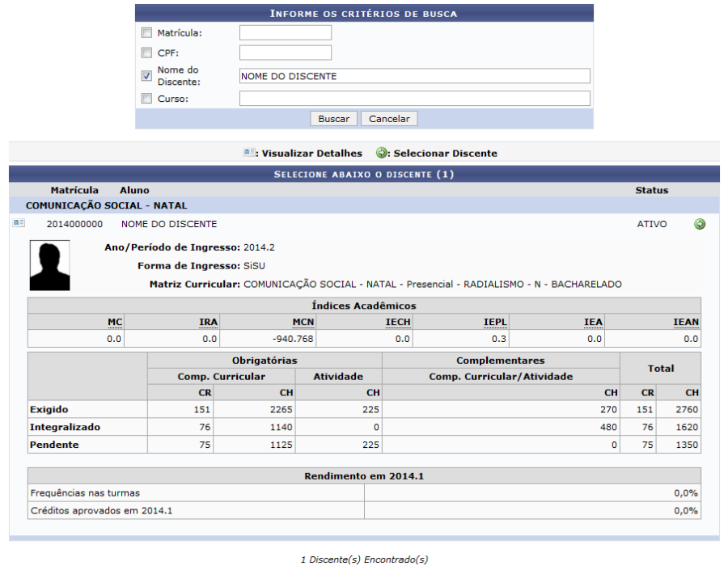Enable the Curso filter checkbox
Viewport: 728px width, 570px height.
(146, 99)
